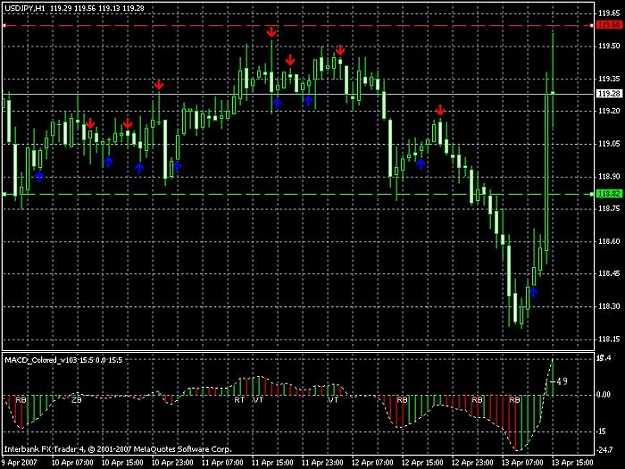Image resolution: width=625 pixels, height=469 pixels.
Task: Click the 12 Apr 15:00 time label
Action: [x=422, y=463]
